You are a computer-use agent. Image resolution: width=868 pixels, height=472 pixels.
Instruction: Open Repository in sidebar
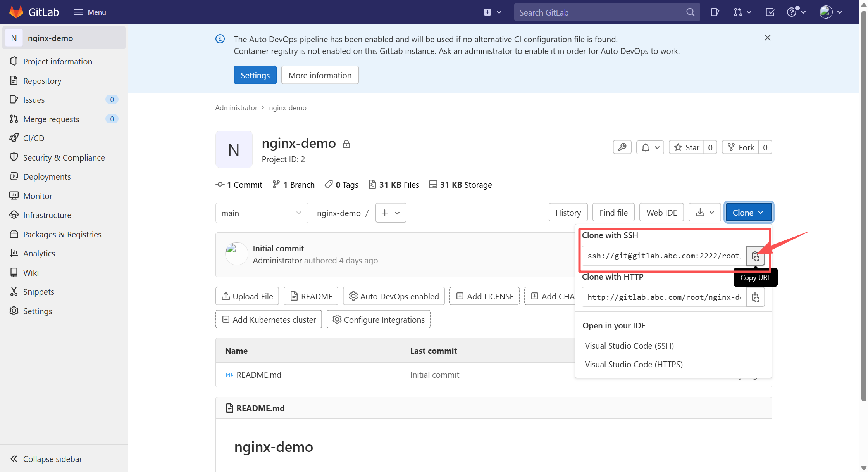(x=42, y=81)
